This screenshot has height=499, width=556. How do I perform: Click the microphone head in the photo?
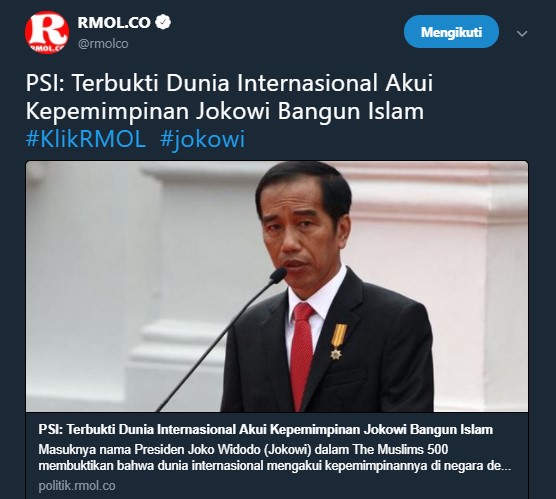click(x=278, y=275)
